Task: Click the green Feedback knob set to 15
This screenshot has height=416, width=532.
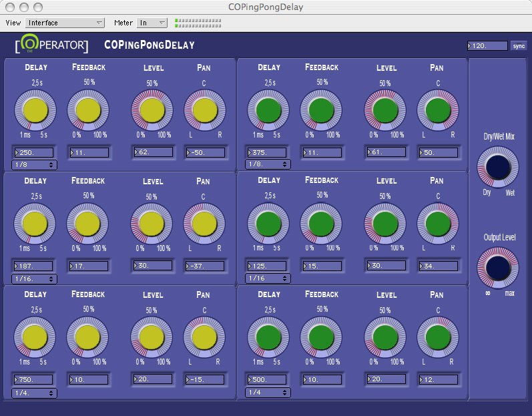Action: (x=321, y=224)
